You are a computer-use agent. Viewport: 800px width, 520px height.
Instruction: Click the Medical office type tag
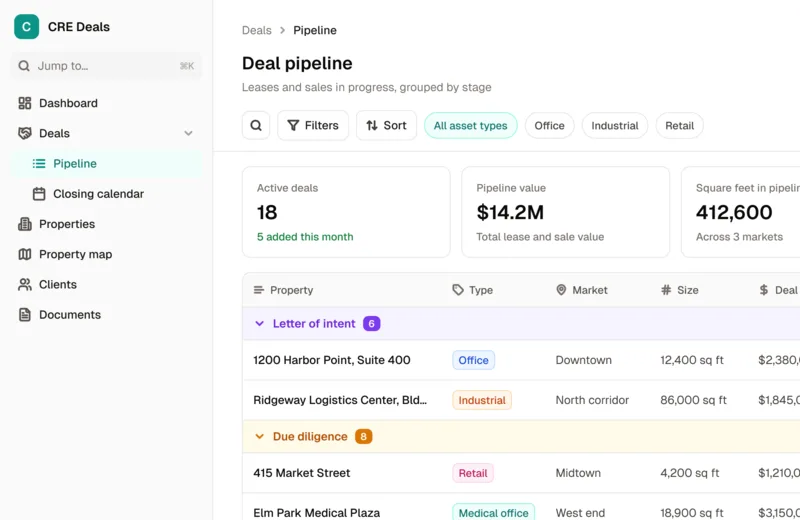(493, 512)
